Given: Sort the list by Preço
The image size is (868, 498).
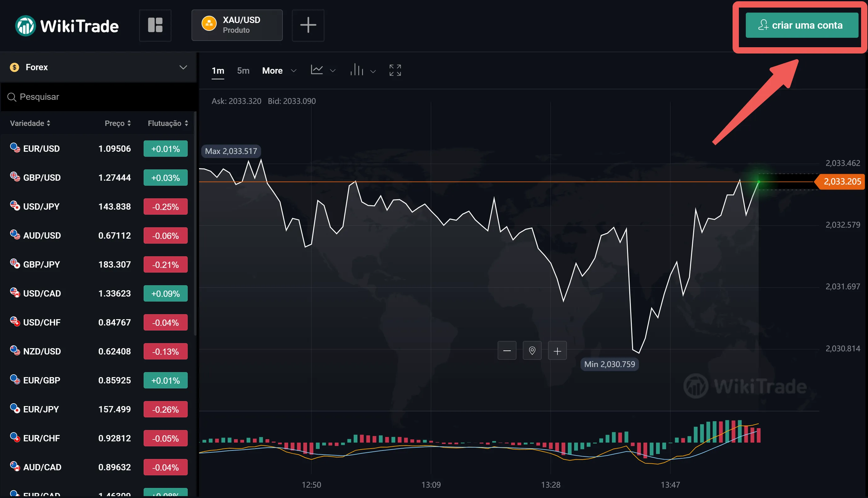Looking at the screenshot, I should [x=118, y=123].
